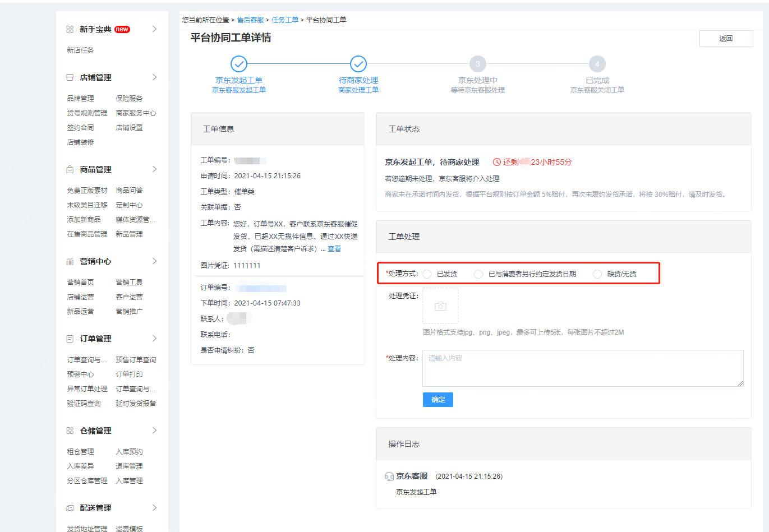Navigate to 任务工单 breadcrumb link

point(286,20)
